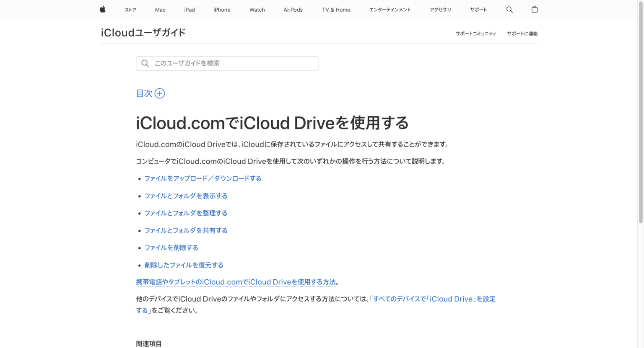The image size is (644, 348).
Task: Open the AirPods menu item
Action: 293,10
